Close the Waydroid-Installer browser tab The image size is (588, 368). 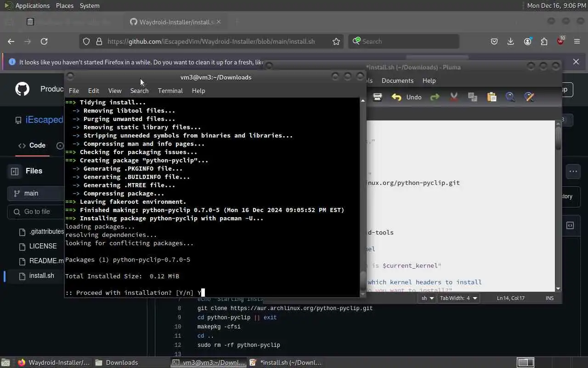pos(219,22)
